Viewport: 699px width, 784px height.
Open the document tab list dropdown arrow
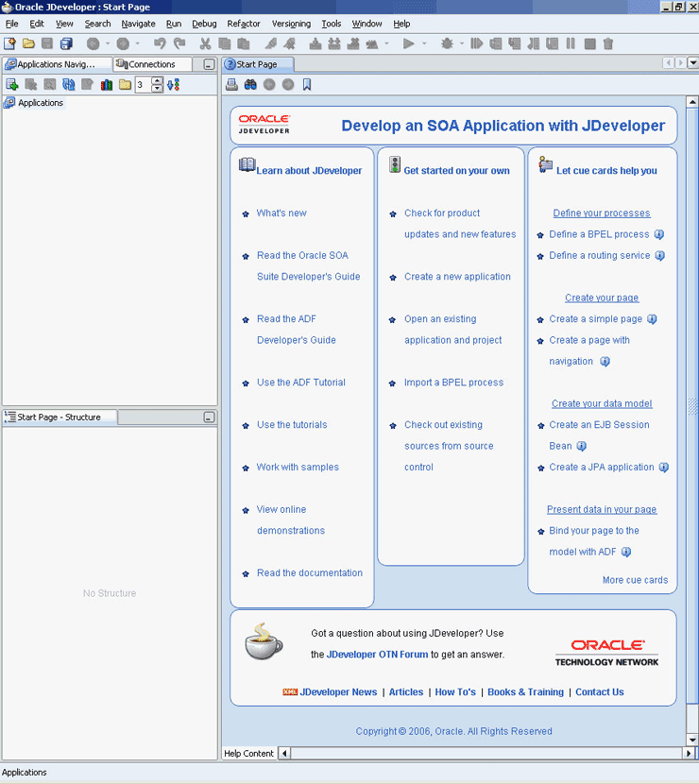tap(693, 63)
